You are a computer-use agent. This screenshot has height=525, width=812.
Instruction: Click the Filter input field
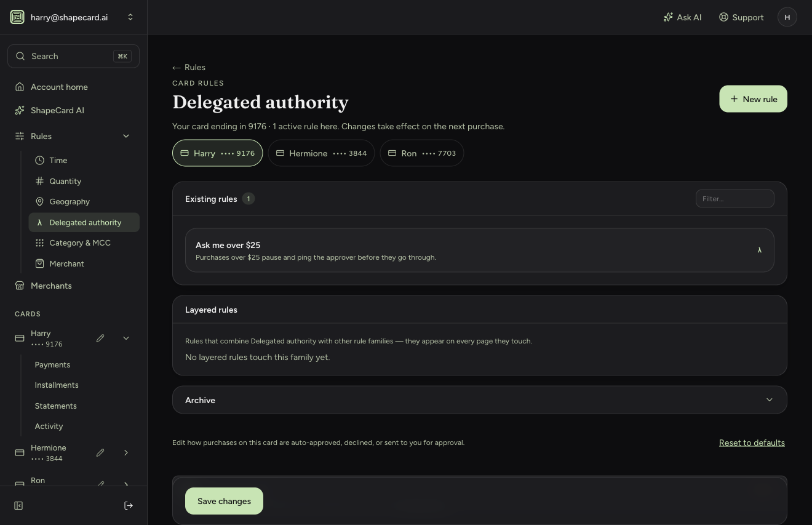point(734,199)
